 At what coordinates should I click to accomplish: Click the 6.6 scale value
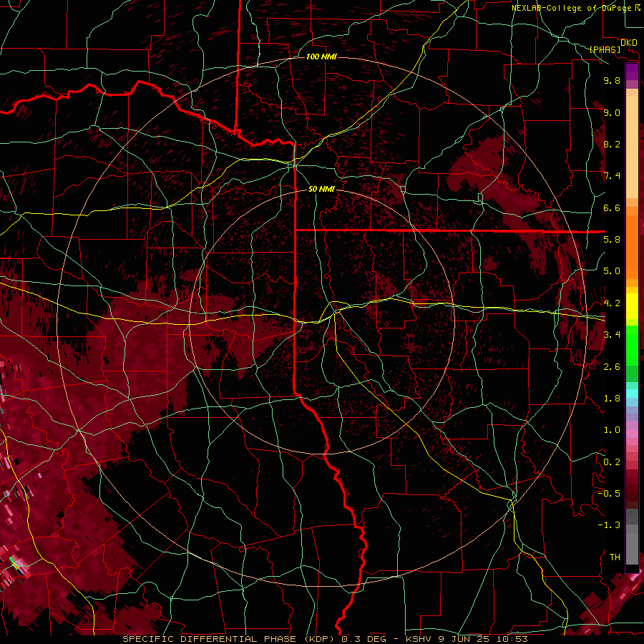(612, 208)
